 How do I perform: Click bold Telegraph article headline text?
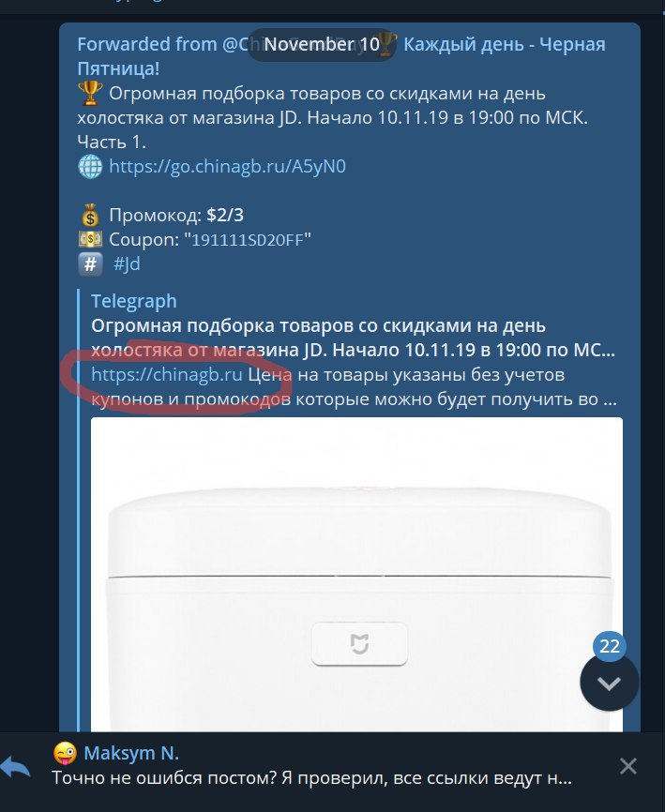(x=353, y=338)
